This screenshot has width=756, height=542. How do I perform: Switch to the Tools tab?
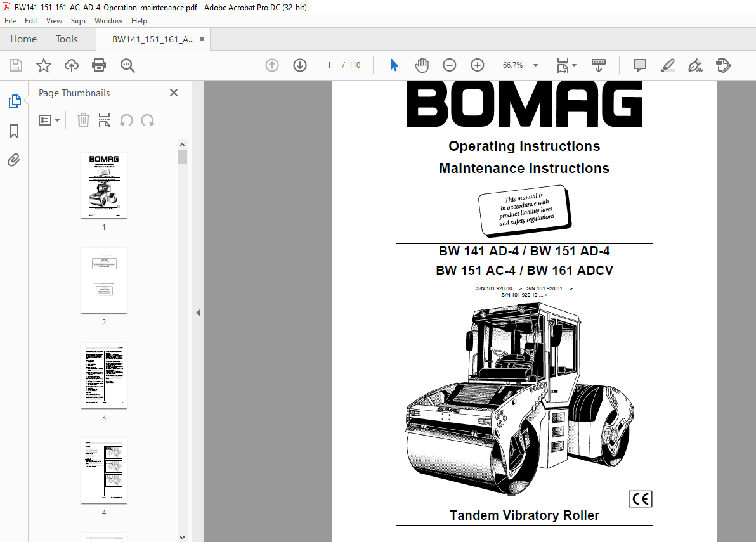[67, 39]
